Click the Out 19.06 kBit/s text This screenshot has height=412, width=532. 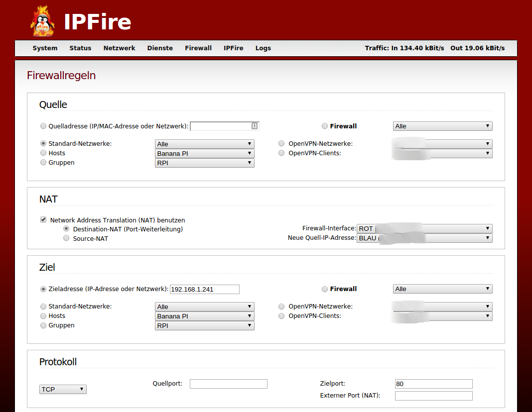[477, 48]
